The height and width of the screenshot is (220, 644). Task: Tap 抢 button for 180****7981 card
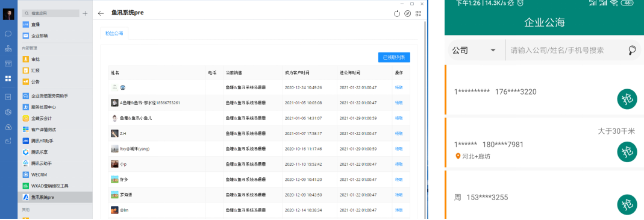point(627,152)
